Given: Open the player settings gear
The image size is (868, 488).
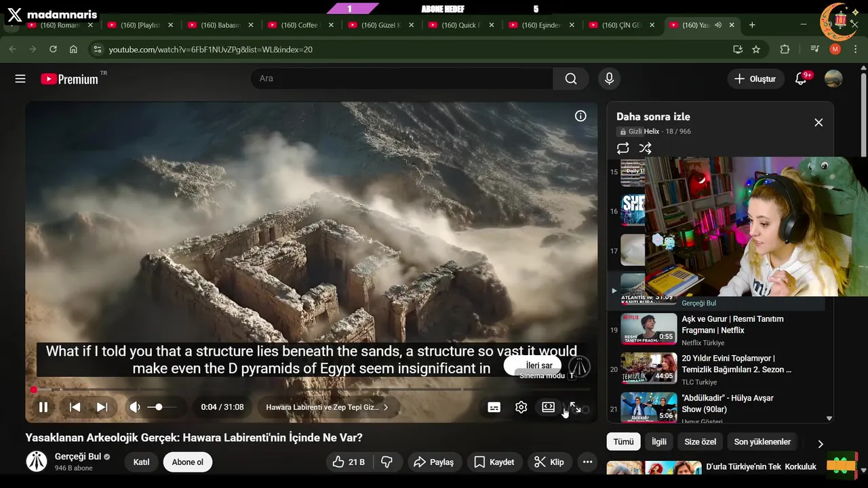Looking at the screenshot, I should pos(521,407).
